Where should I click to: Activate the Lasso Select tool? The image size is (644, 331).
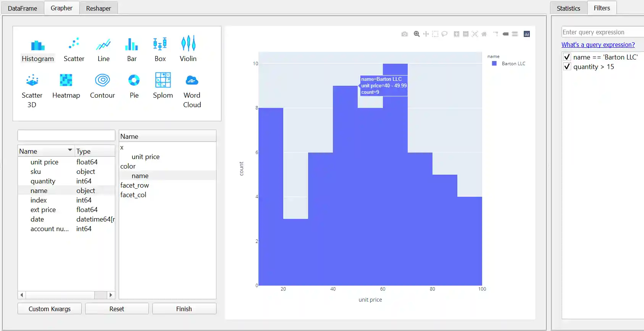click(x=444, y=34)
